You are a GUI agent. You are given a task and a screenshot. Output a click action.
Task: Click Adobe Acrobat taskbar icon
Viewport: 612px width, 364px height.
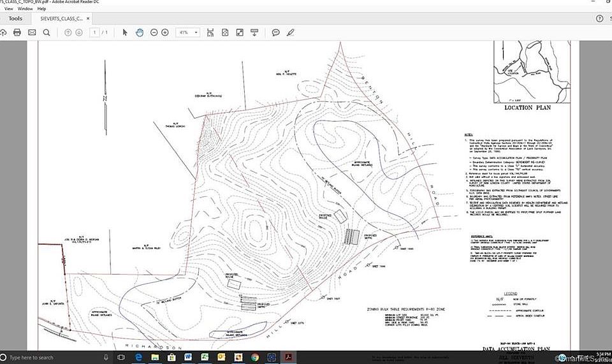[288, 358]
